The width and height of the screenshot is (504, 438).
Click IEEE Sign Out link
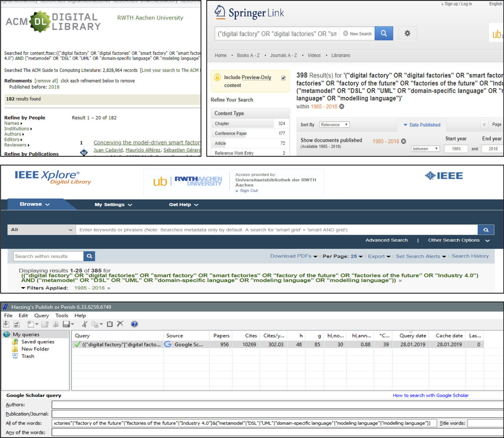[x=249, y=191]
